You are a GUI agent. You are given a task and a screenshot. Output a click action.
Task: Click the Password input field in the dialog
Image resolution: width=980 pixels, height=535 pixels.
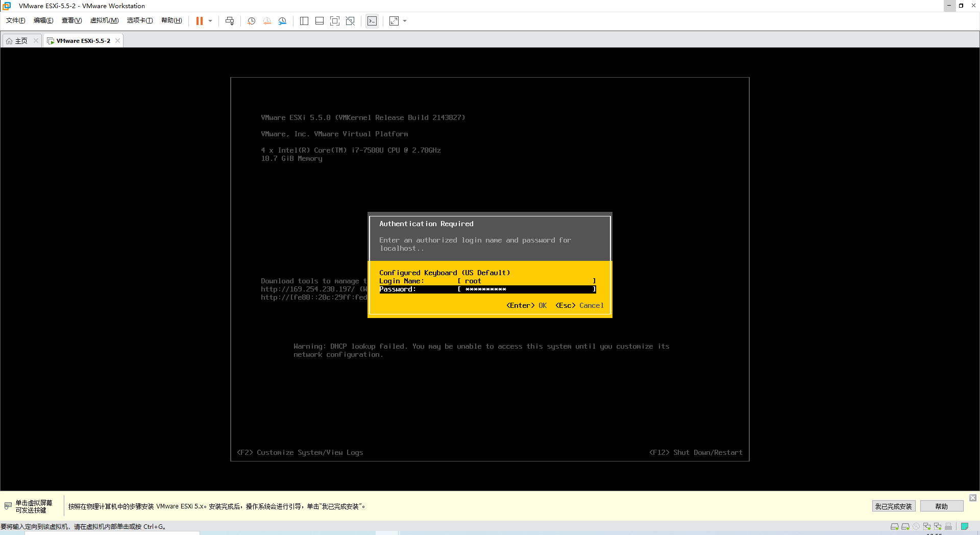[526, 289]
